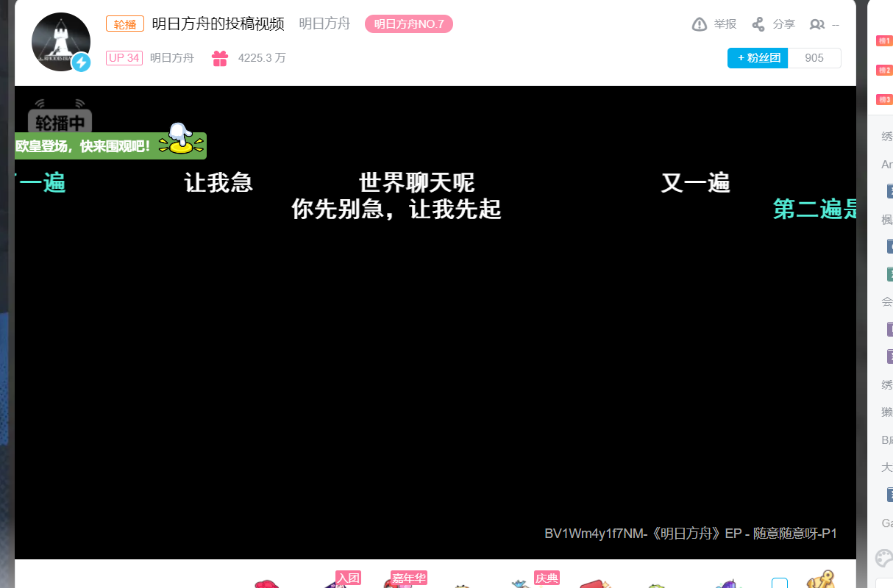Click the danmaku comment 世界聊天呢

click(x=417, y=182)
